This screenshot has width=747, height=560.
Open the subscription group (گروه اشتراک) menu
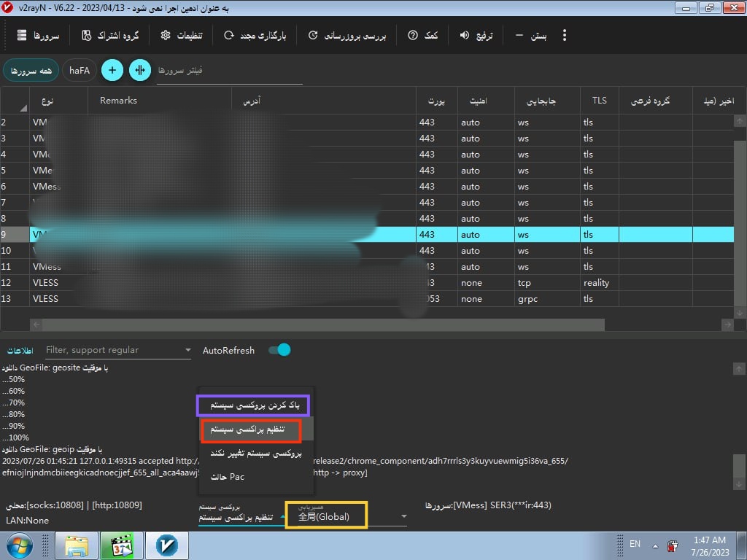110,36
